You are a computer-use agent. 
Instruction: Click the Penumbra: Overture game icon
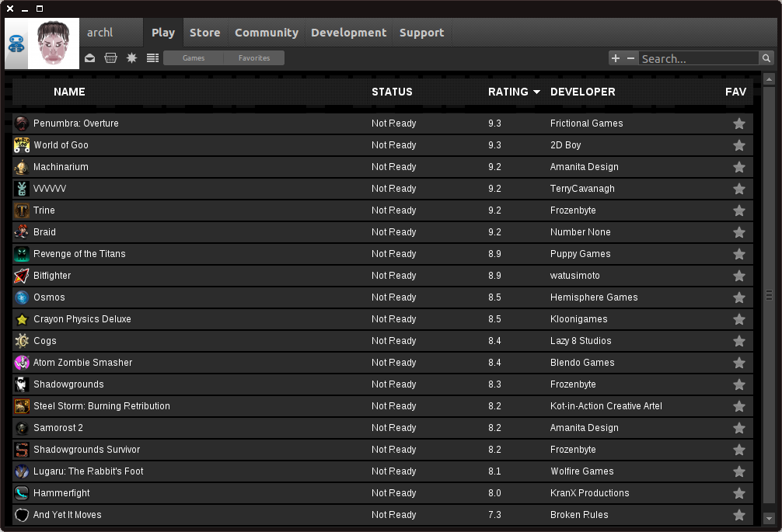(22, 123)
